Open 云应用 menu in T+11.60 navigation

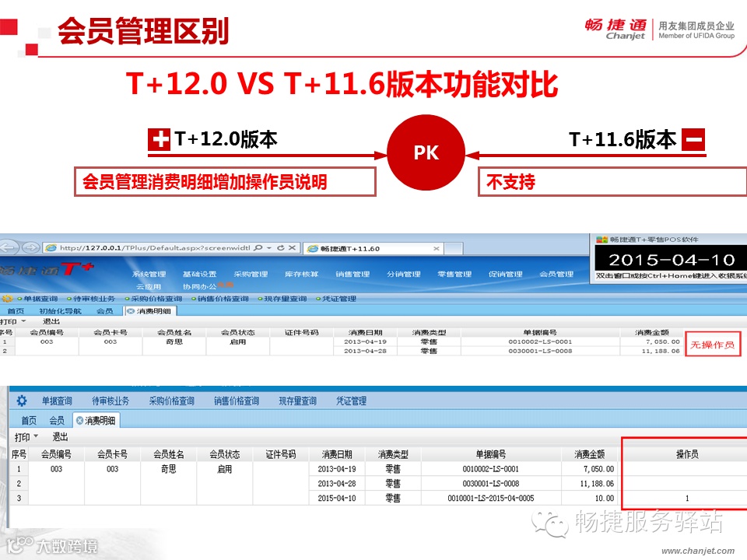coord(149,287)
